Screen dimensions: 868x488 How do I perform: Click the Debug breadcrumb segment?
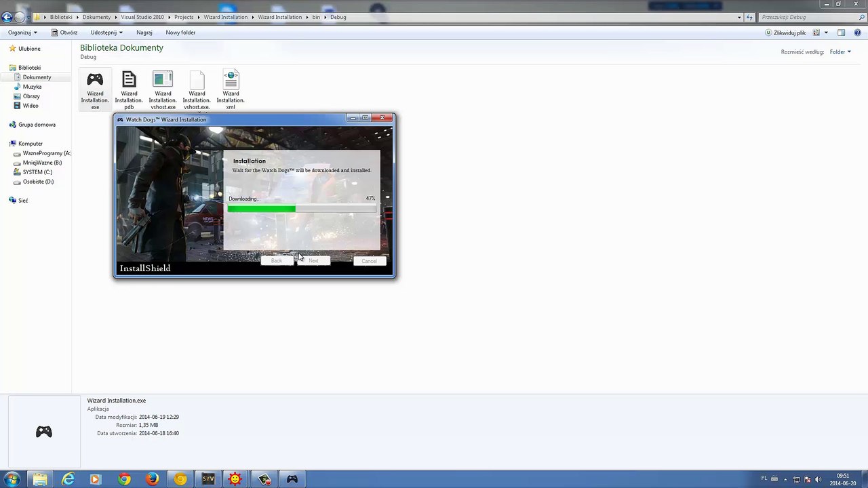pos(338,17)
